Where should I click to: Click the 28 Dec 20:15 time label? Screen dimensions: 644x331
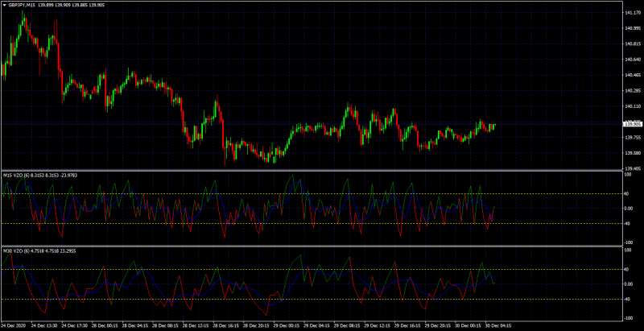tap(257, 325)
